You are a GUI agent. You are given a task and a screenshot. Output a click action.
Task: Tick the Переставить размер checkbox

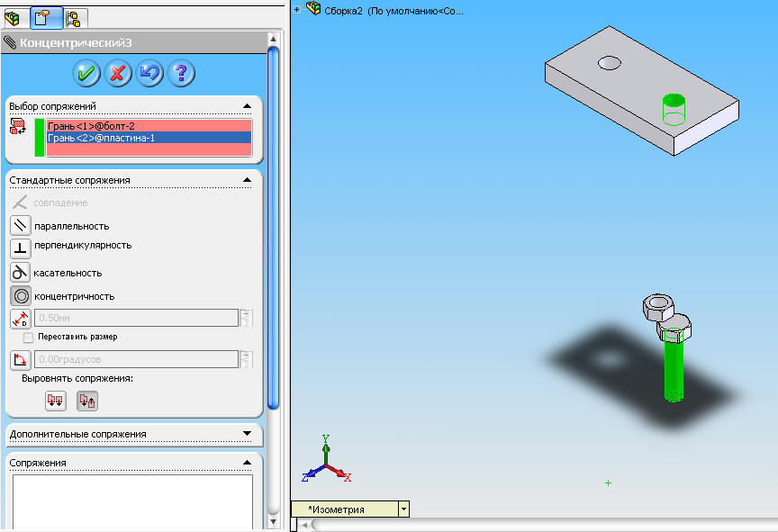[x=28, y=338]
